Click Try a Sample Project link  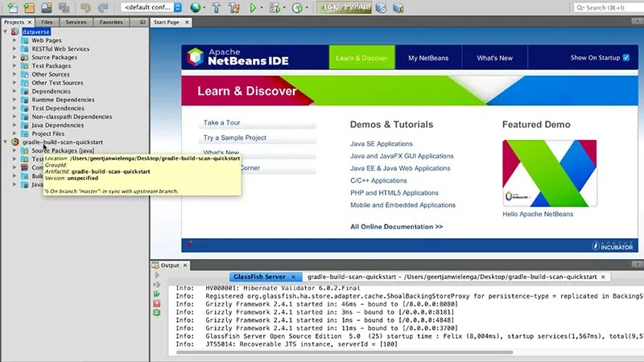(x=235, y=138)
